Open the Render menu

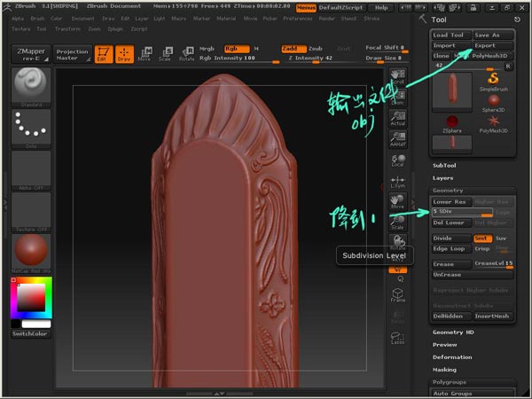pyautogui.click(x=326, y=19)
